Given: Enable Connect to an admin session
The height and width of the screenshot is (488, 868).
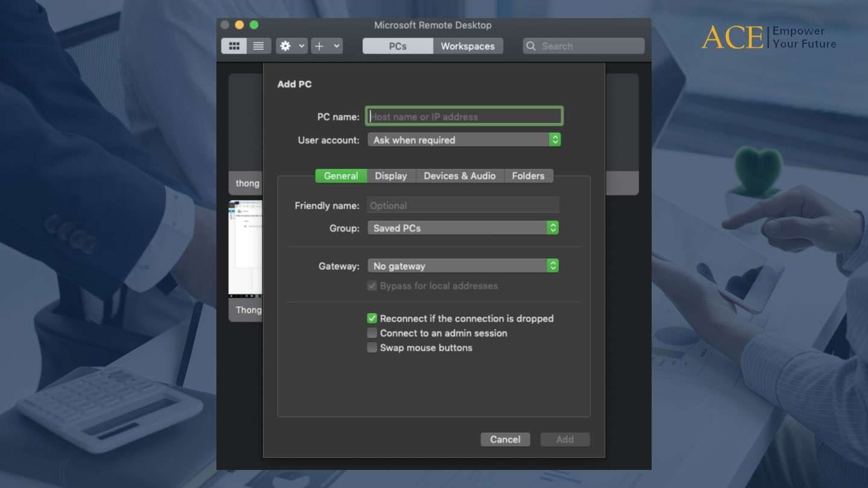Looking at the screenshot, I should [372, 333].
